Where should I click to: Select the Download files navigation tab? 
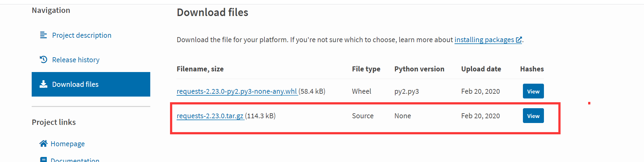(x=91, y=84)
